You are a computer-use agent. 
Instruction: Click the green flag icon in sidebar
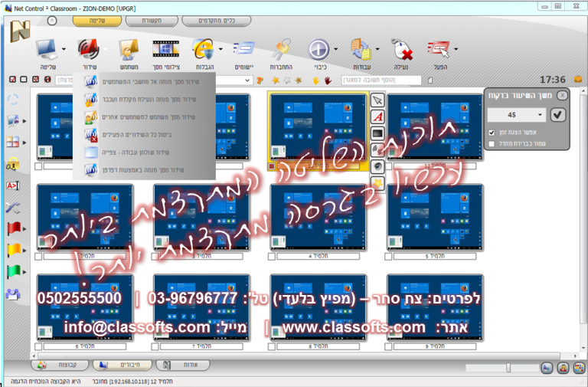click(14, 272)
